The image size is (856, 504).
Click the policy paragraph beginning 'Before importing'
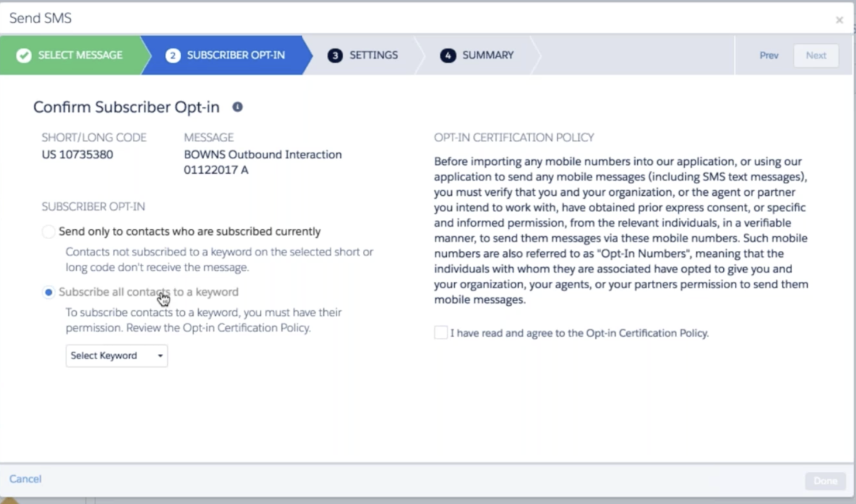pos(621,230)
